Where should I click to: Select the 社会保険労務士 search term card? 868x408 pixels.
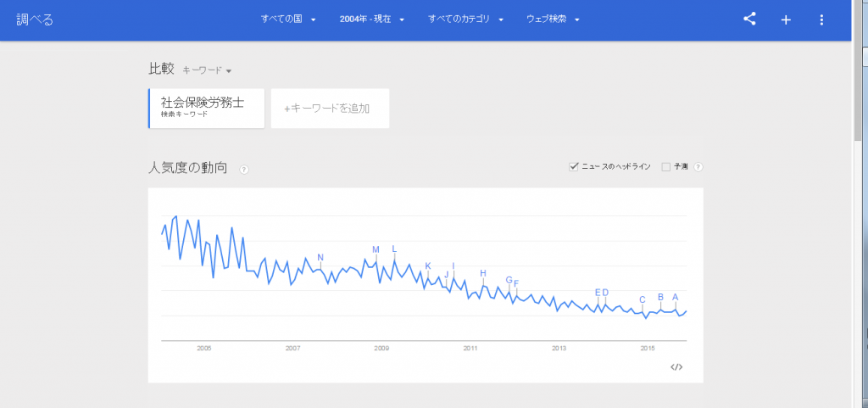coord(207,108)
